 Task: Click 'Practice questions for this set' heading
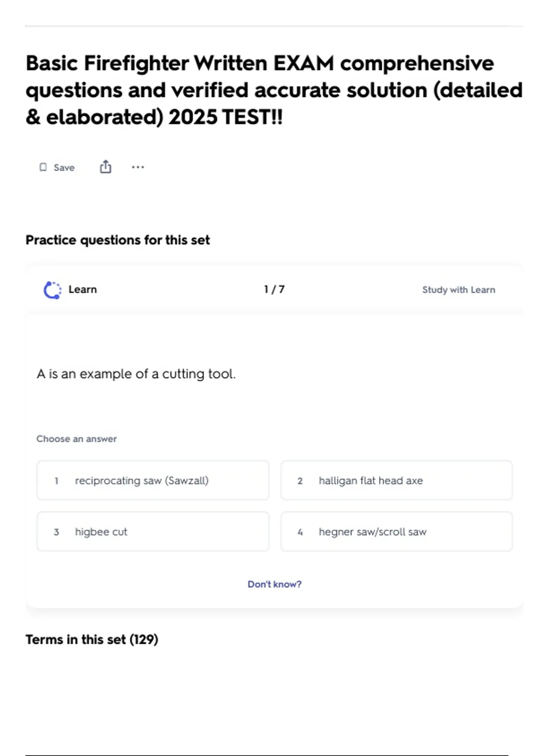(x=117, y=240)
